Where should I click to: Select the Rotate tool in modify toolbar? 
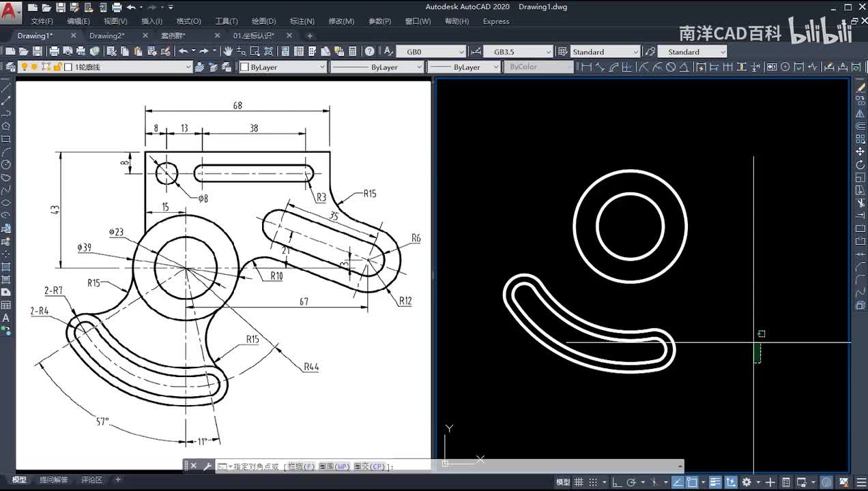[860, 164]
